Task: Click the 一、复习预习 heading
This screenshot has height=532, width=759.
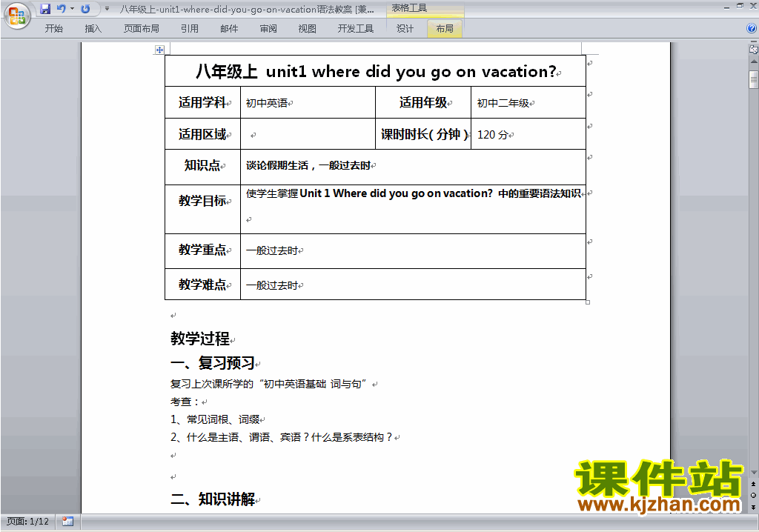Action: pos(213,363)
